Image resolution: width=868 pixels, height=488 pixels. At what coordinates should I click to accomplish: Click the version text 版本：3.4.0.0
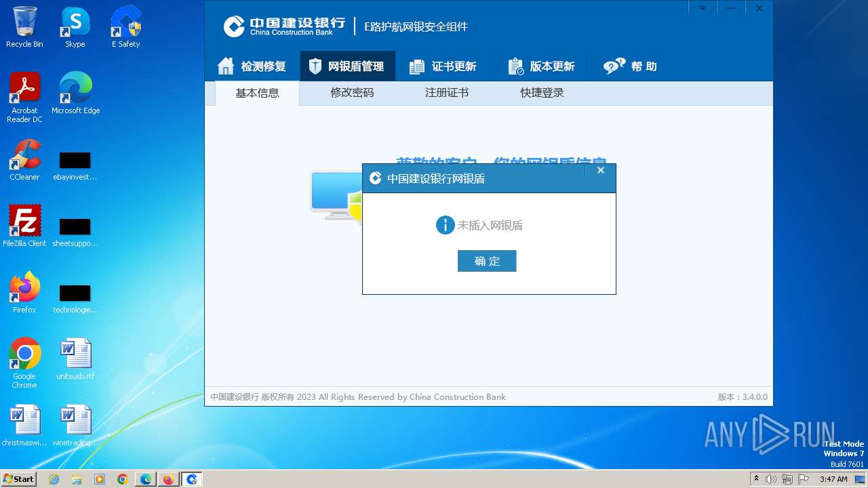point(743,397)
